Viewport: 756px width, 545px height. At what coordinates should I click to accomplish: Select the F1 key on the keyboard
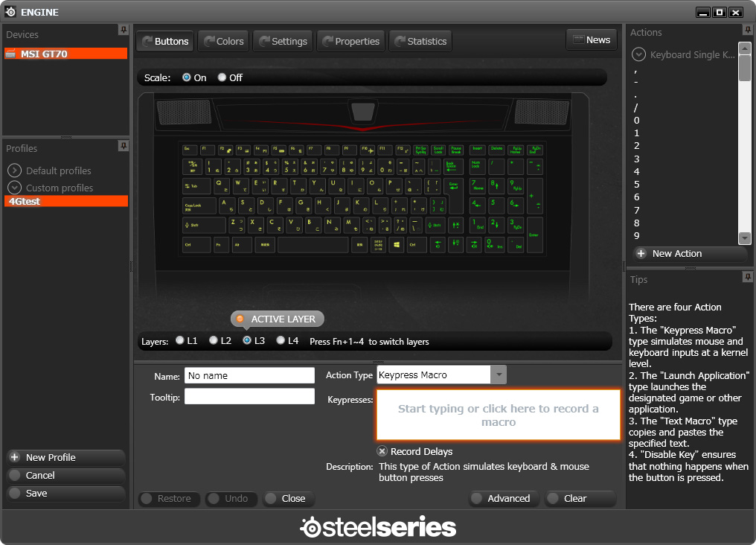coord(207,150)
